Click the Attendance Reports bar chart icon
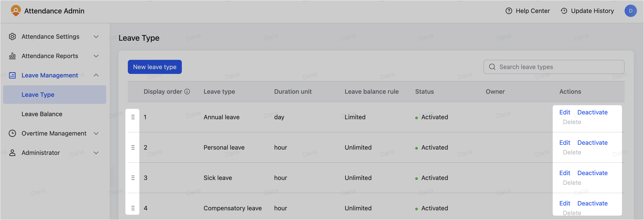The width and height of the screenshot is (644, 220). [12, 56]
